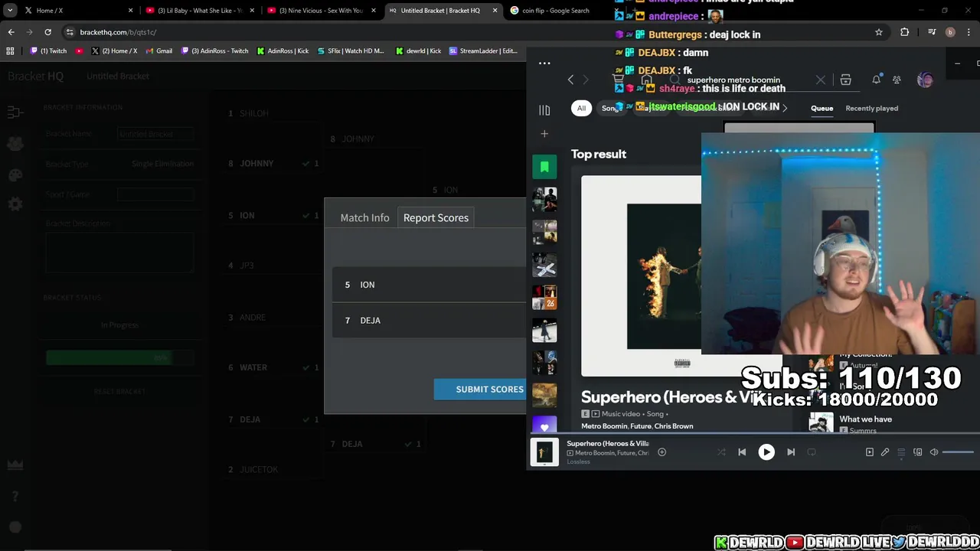Viewport: 980px width, 551px height.
Task: Open the queue icon in player bar
Action: pos(901,452)
